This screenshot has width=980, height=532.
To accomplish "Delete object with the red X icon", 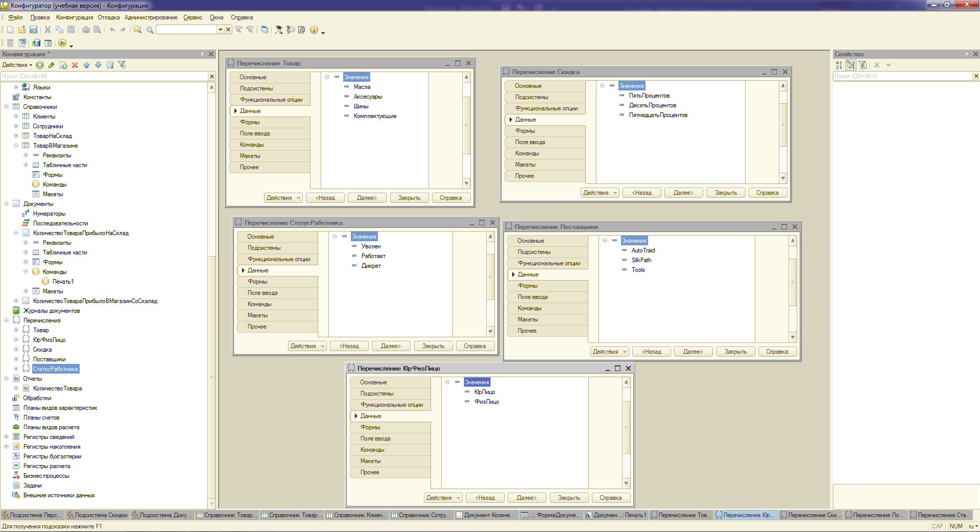I will coord(75,65).
